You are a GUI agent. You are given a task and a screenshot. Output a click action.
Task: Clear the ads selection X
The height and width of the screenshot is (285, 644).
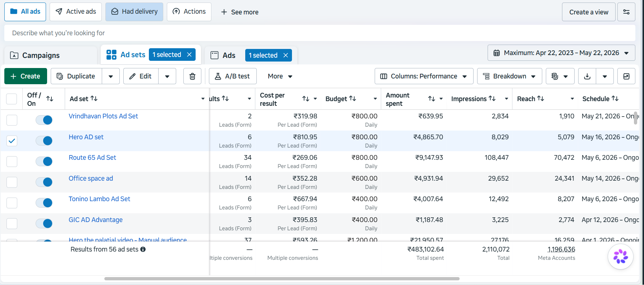(x=286, y=55)
